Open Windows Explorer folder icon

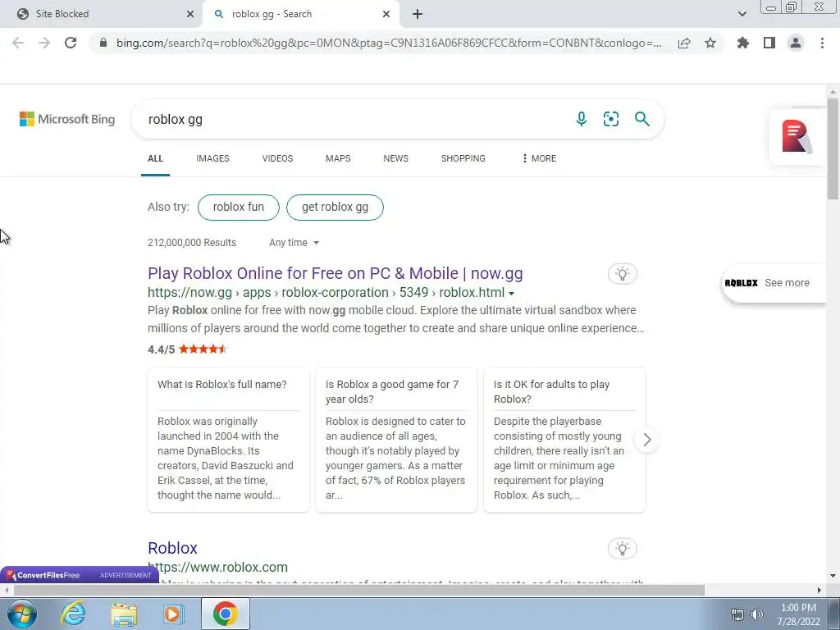(124, 614)
